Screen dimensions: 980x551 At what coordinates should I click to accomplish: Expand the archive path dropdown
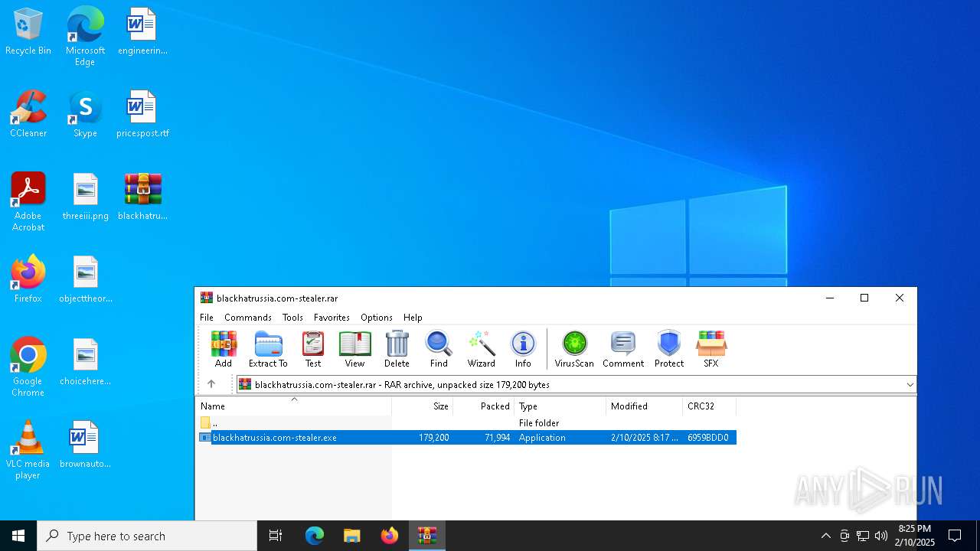910,385
